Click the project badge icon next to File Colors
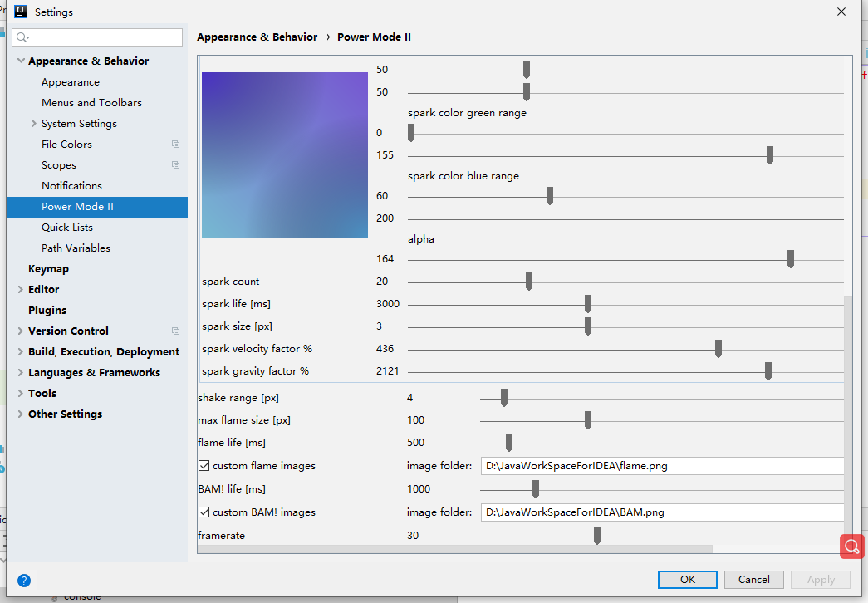The height and width of the screenshot is (603, 868). click(175, 144)
